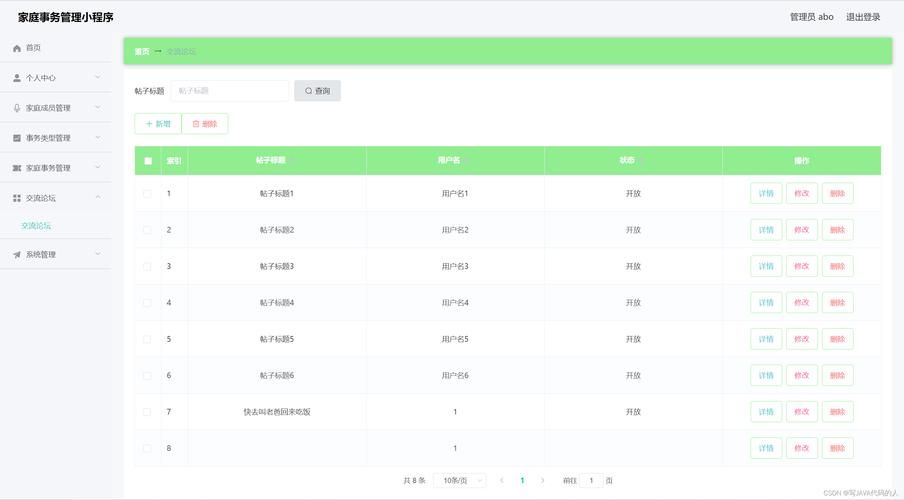This screenshot has height=500, width=904.
Task: Select the 交流论坛 submenu item
Action: point(37,226)
